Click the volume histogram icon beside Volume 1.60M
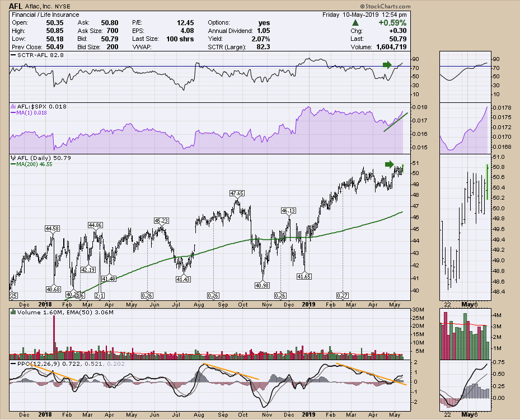Image resolution: width=520 pixels, height=420 pixels. tap(13, 313)
